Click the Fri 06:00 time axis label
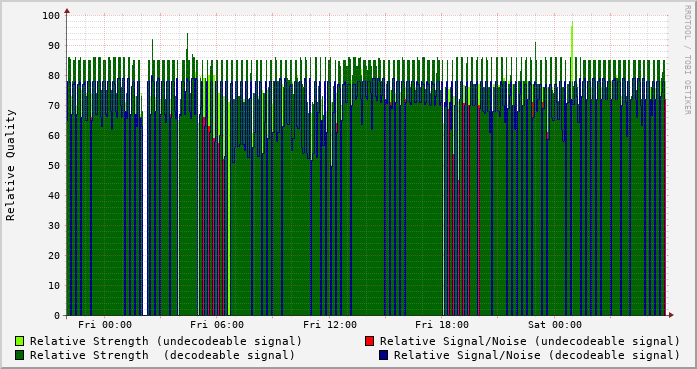Screen dimensions: 697x369 point(217,325)
